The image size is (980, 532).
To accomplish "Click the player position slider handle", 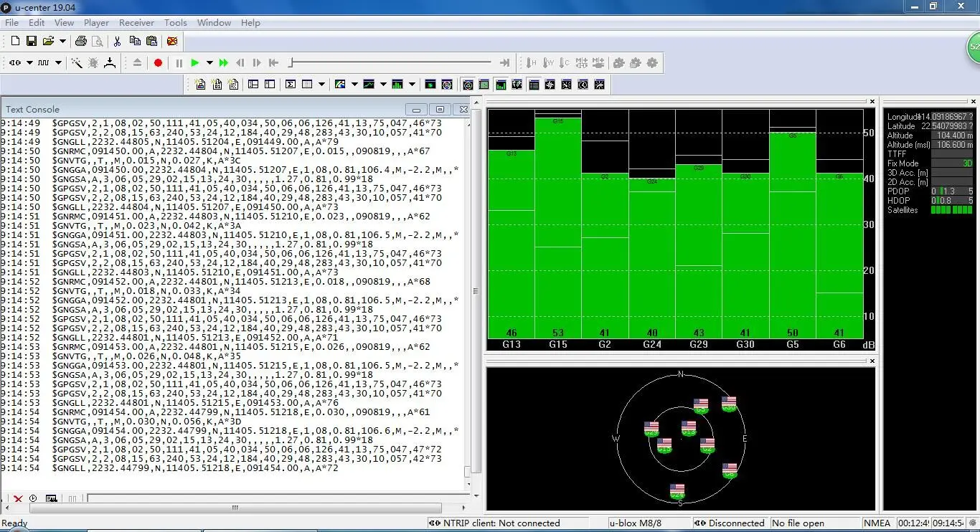I will coord(291,63).
